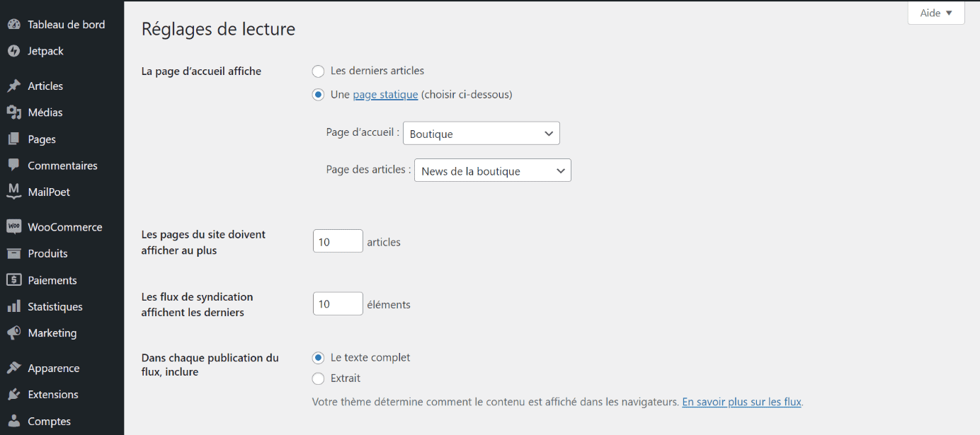Click the Marketing megaphone icon

[x=13, y=332]
